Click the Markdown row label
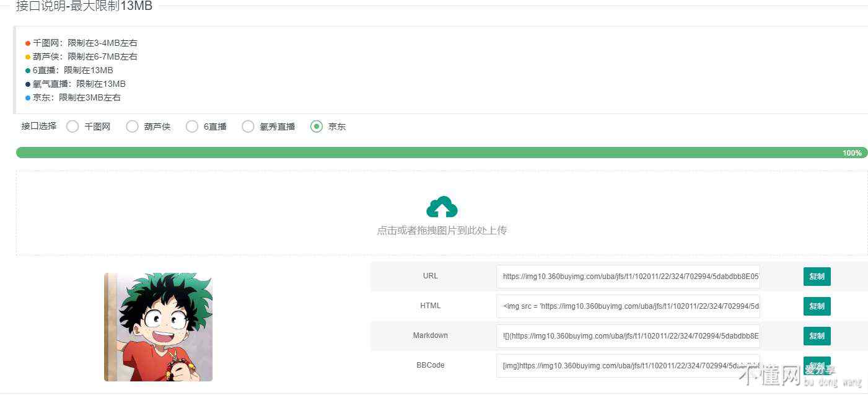Viewport: 868px width, 395px height. (430, 335)
